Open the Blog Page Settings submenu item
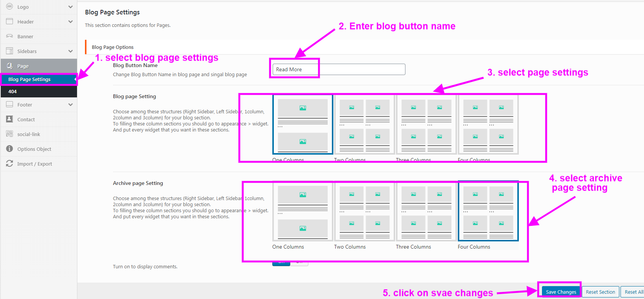Image resolution: width=644 pixels, height=299 pixels. (x=30, y=80)
